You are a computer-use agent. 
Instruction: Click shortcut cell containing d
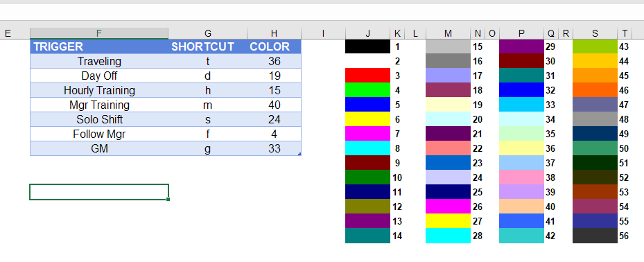click(208, 76)
